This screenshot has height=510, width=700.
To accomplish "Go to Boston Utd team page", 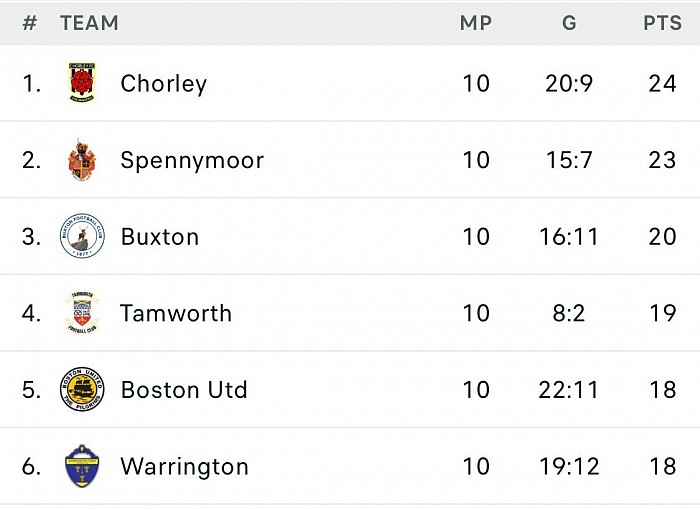I will coord(184,390).
